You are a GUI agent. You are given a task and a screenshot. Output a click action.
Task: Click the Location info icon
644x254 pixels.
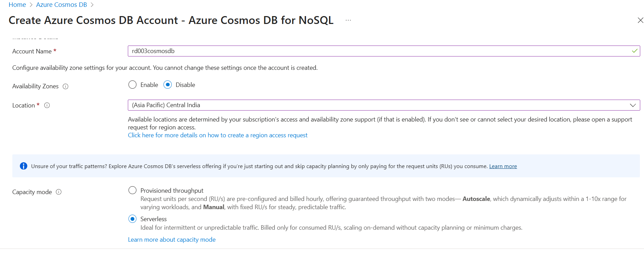coord(47,105)
